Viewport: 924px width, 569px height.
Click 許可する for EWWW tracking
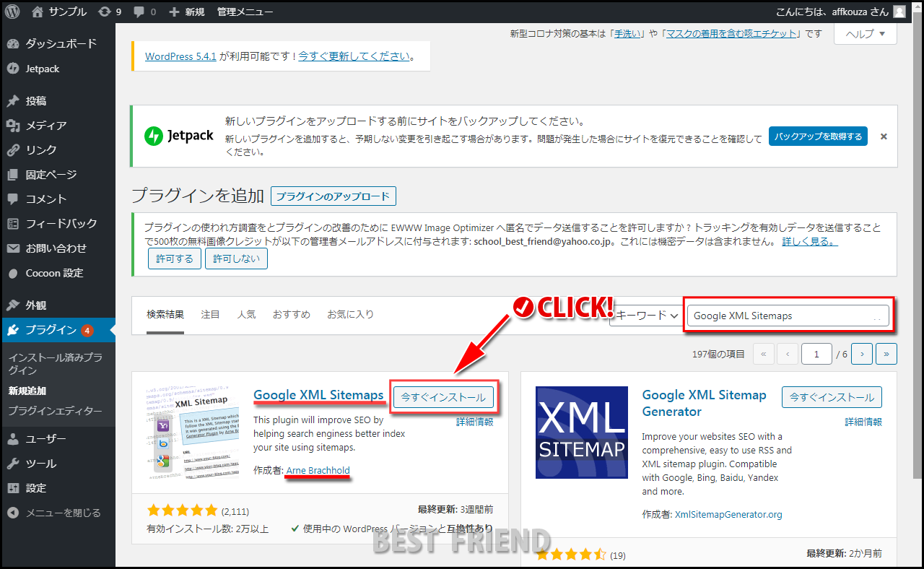pos(175,259)
